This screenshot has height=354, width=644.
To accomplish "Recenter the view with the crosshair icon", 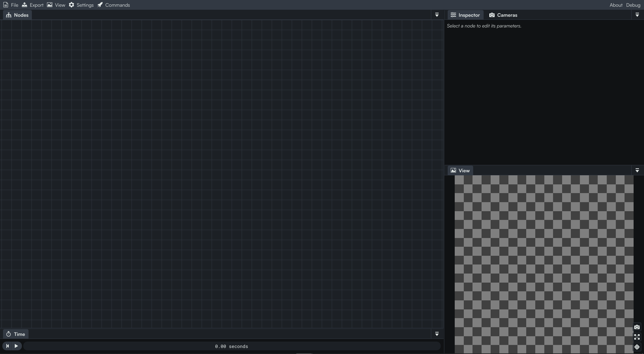I will click(637, 347).
